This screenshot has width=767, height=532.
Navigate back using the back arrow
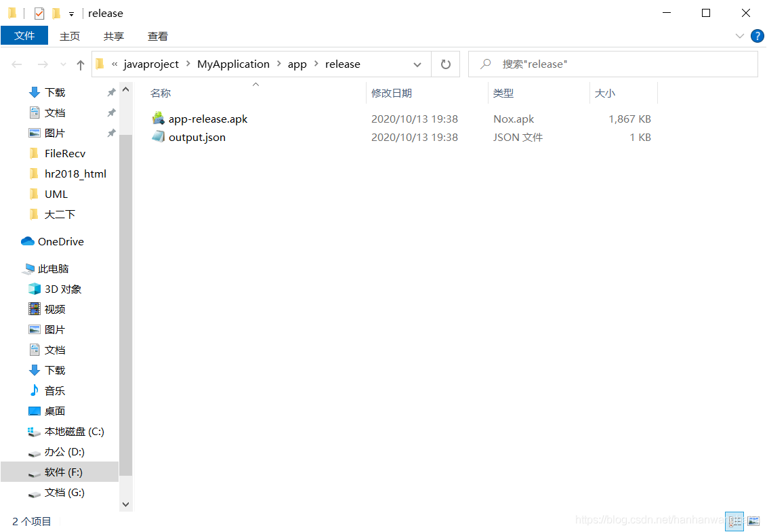point(17,64)
